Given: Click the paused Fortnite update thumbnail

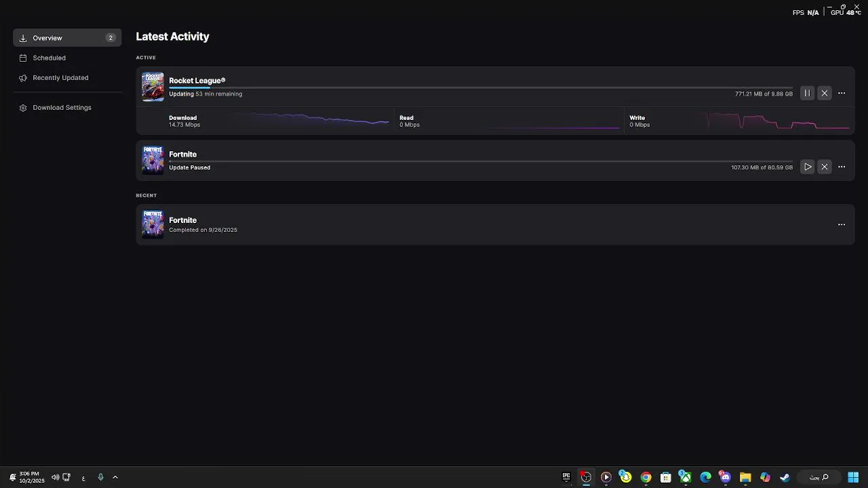Looking at the screenshot, I should tap(153, 160).
